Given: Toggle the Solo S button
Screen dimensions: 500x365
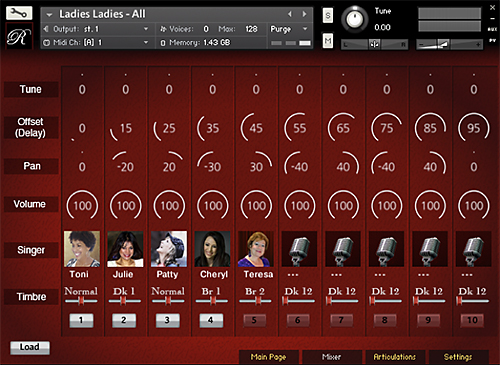Looking at the screenshot, I should tap(328, 15).
